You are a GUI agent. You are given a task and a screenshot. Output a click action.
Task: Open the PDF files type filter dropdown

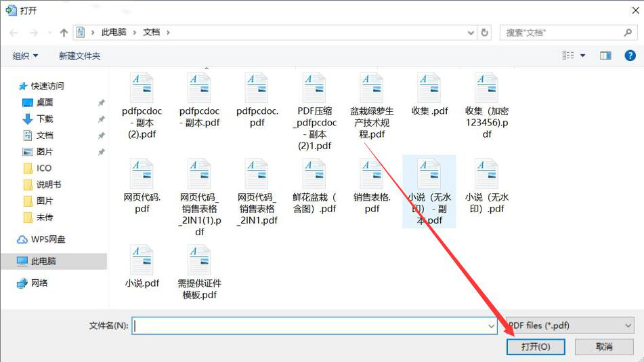point(570,325)
